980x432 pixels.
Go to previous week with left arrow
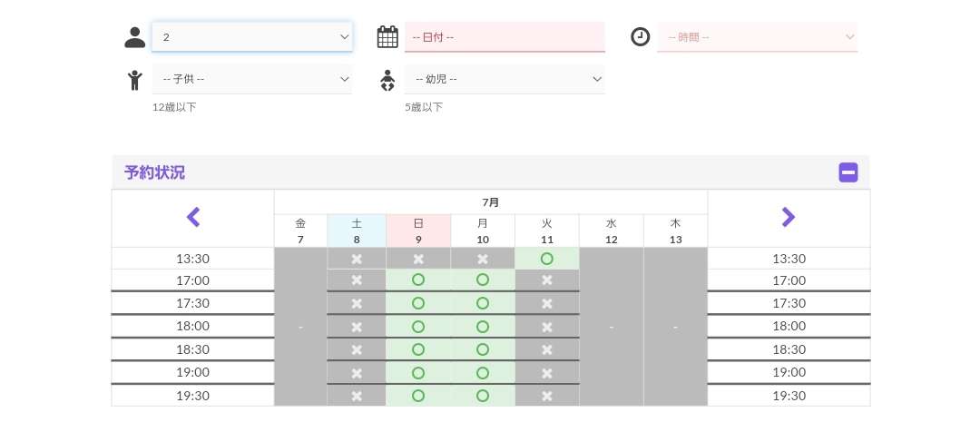192,217
